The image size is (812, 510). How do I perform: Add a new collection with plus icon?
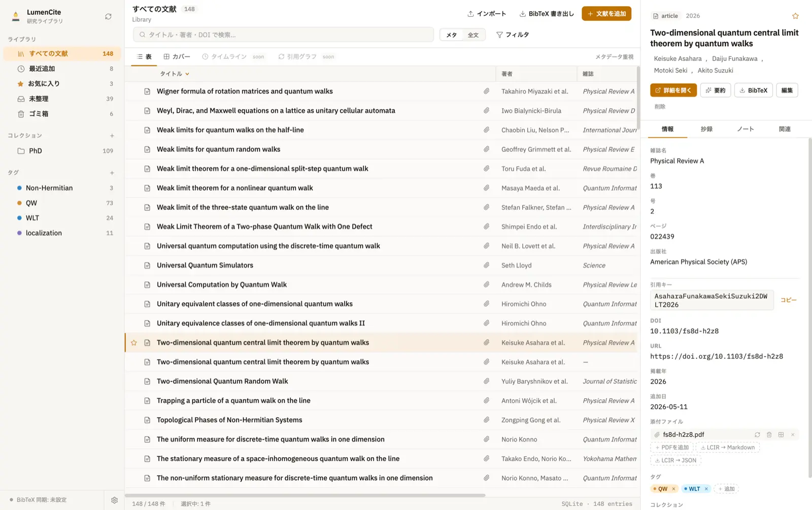tap(112, 136)
